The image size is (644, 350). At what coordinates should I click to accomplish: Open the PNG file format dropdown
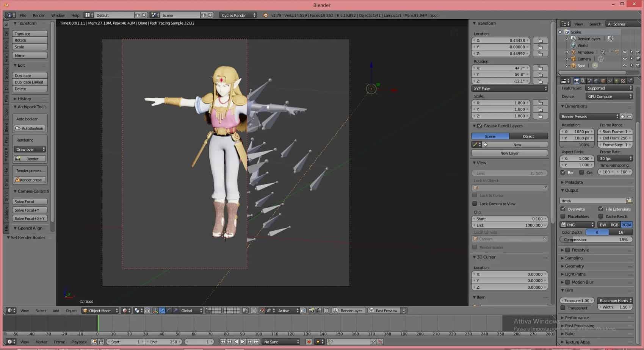point(577,225)
